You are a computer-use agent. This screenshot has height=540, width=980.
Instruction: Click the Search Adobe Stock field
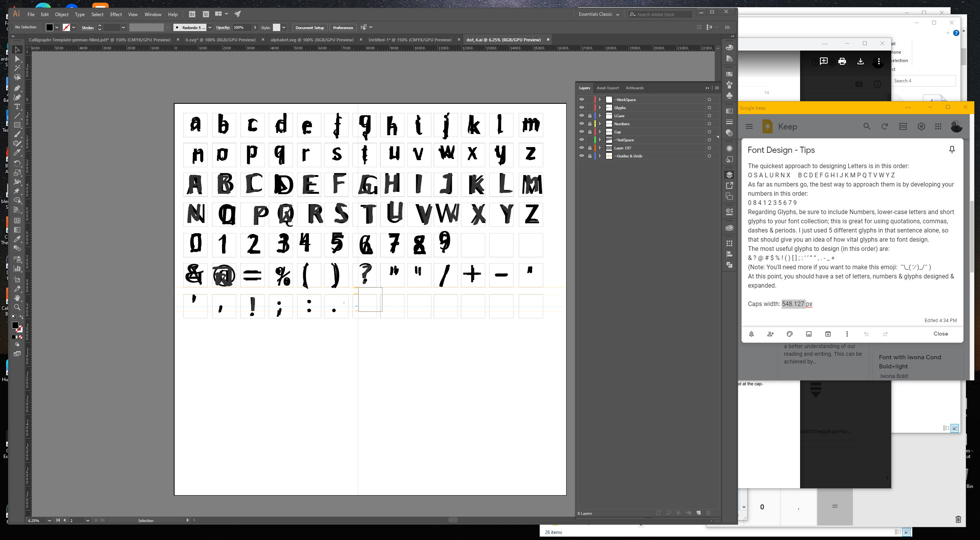pyautogui.click(x=663, y=15)
